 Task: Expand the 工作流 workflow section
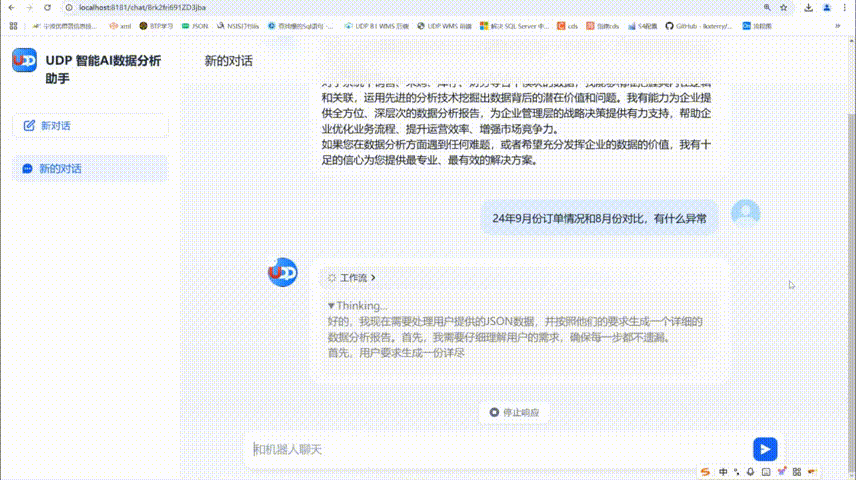352,278
